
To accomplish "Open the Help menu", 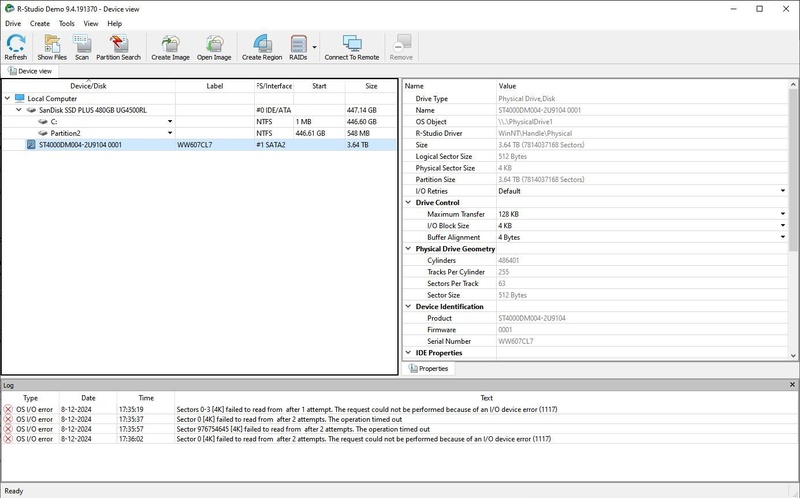I will 115,23.
